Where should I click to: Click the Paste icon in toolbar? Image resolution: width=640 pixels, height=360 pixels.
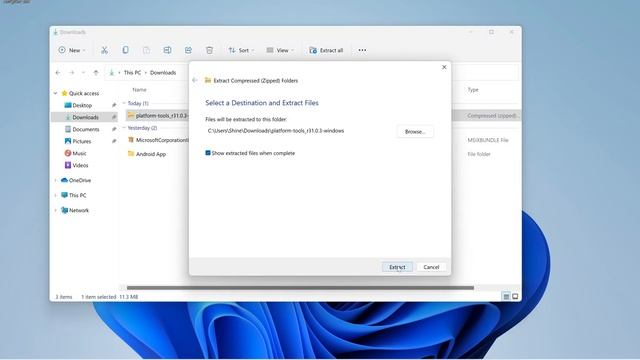click(x=146, y=50)
